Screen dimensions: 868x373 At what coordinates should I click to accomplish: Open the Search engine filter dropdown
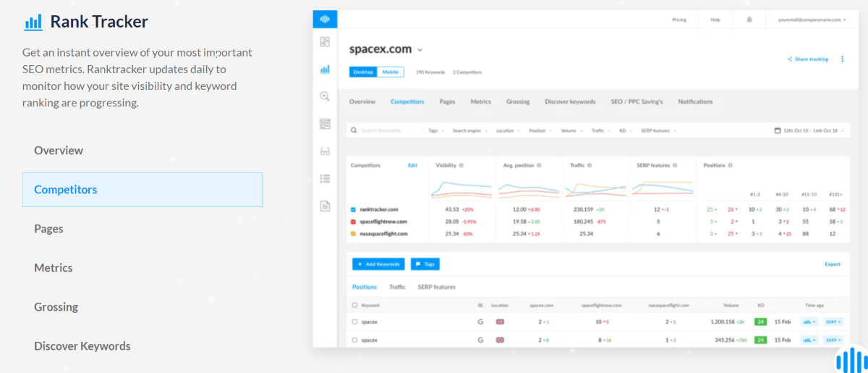tap(469, 131)
